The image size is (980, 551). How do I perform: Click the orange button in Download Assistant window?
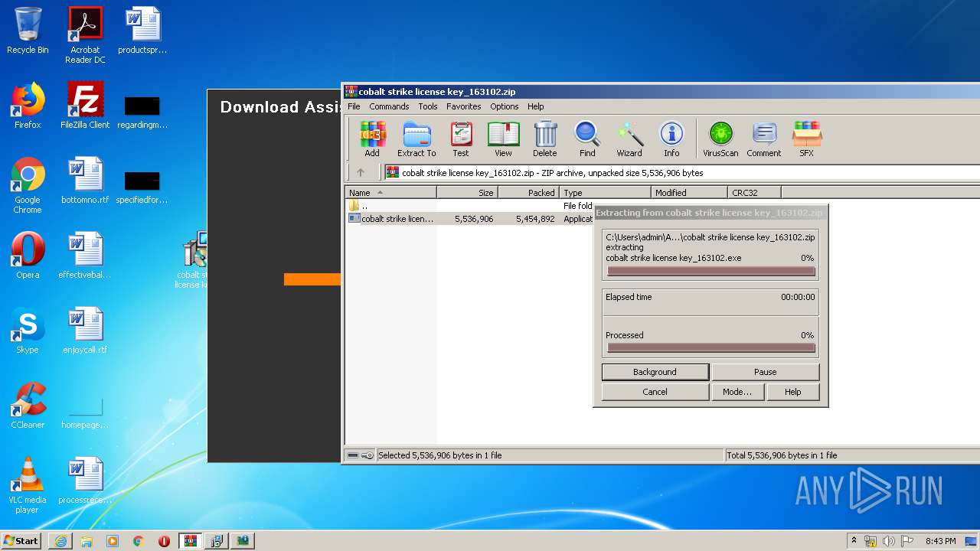pos(312,279)
